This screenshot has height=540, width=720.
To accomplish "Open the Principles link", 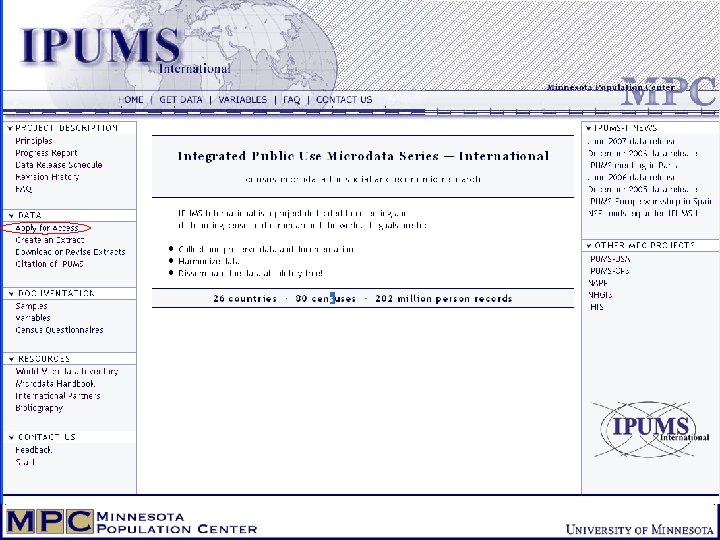I will click(x=34, y=141).
